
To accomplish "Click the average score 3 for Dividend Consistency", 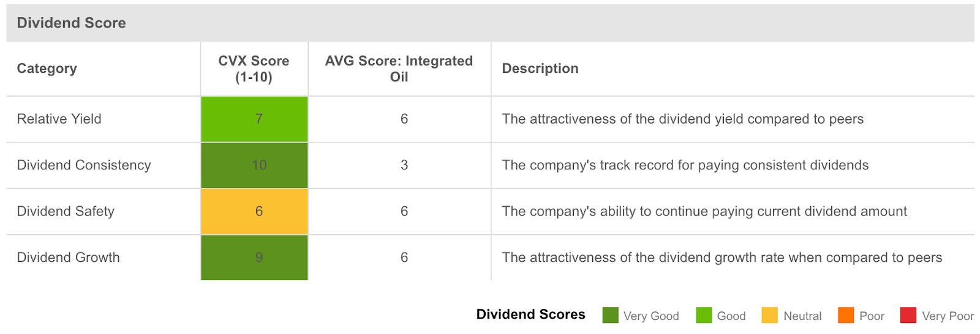I will click(x=404, y=165).
